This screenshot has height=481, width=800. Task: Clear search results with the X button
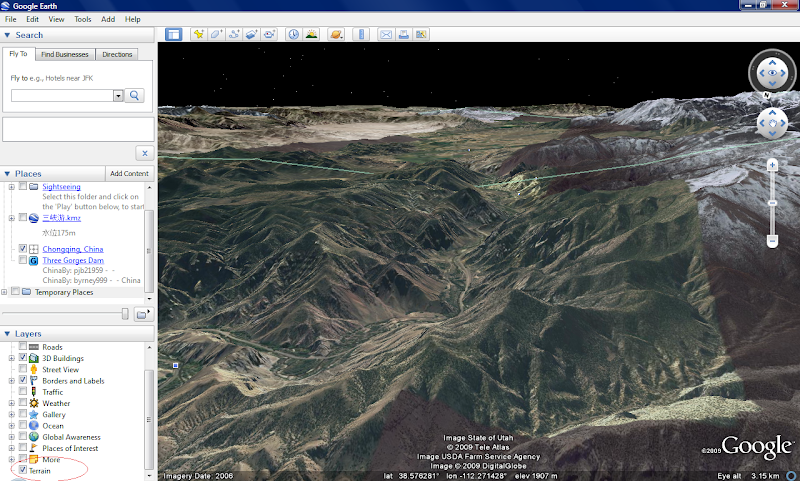145,153
